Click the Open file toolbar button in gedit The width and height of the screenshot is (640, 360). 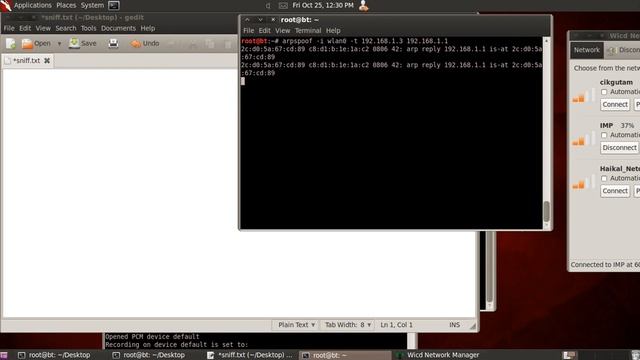[x=36, y=43]
